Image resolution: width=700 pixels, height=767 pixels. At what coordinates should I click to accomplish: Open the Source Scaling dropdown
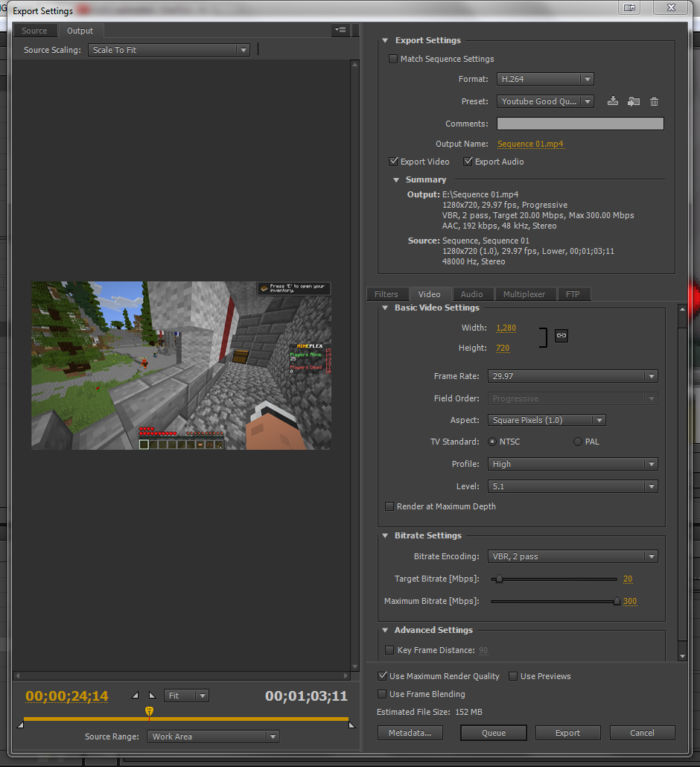169,50
